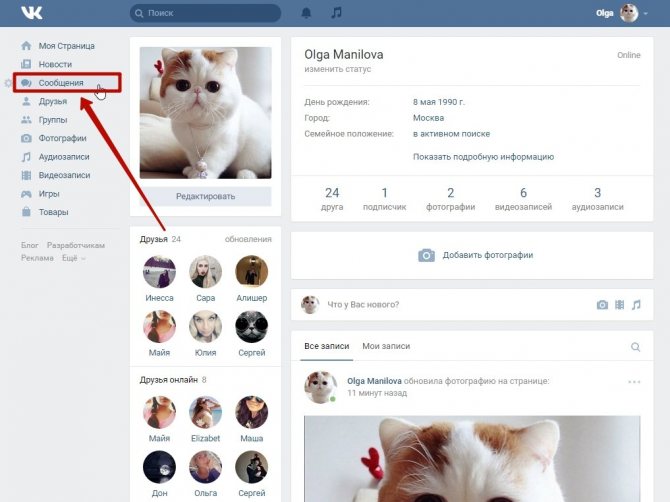Open Моя Страница in sidebar

coord(67,46)
